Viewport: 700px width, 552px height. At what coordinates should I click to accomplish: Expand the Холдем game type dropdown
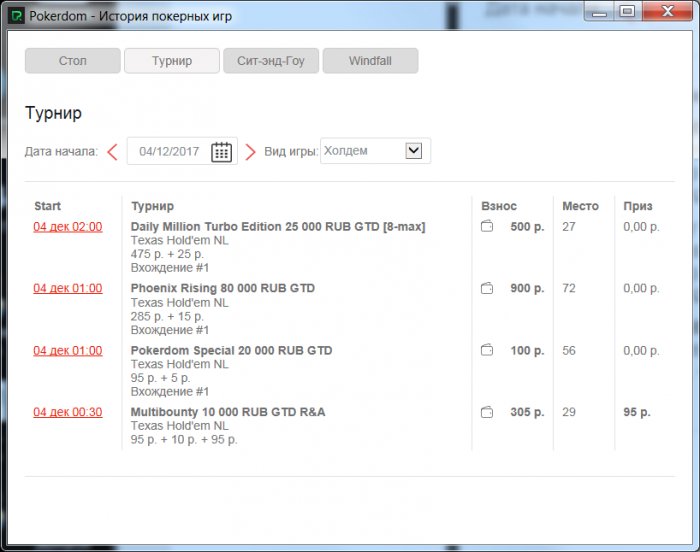point(414,151)
